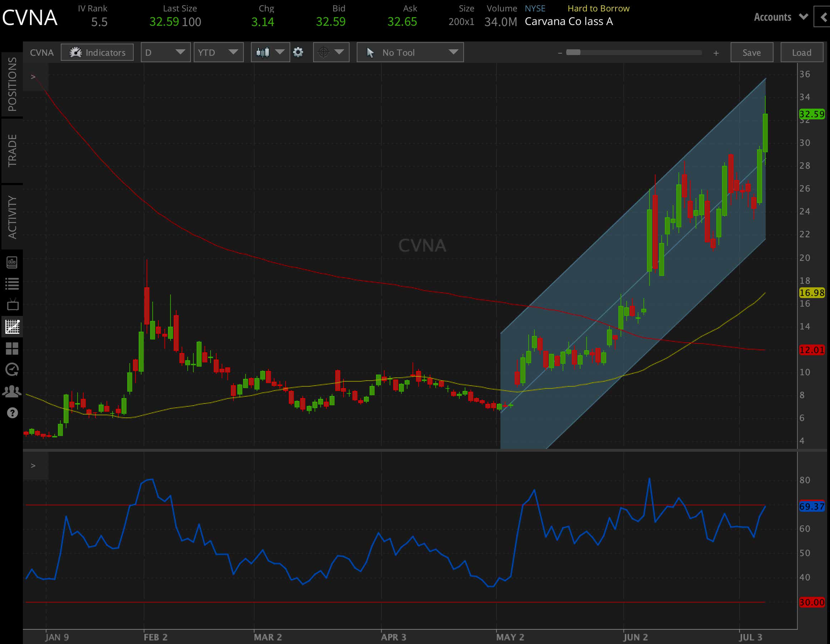Click the Size value 200x1
Viewport: 830px width, 644px height.
[461, 22]
